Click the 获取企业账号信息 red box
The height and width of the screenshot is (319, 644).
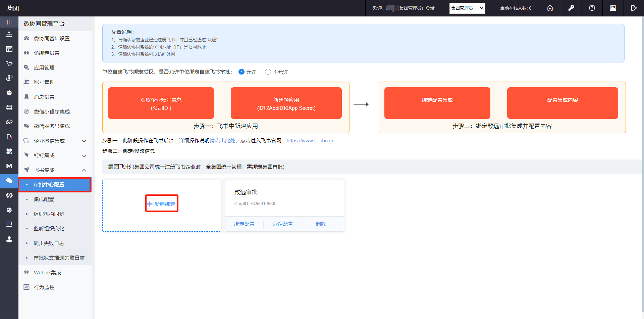pyautogui.click(x=161, y=103)
